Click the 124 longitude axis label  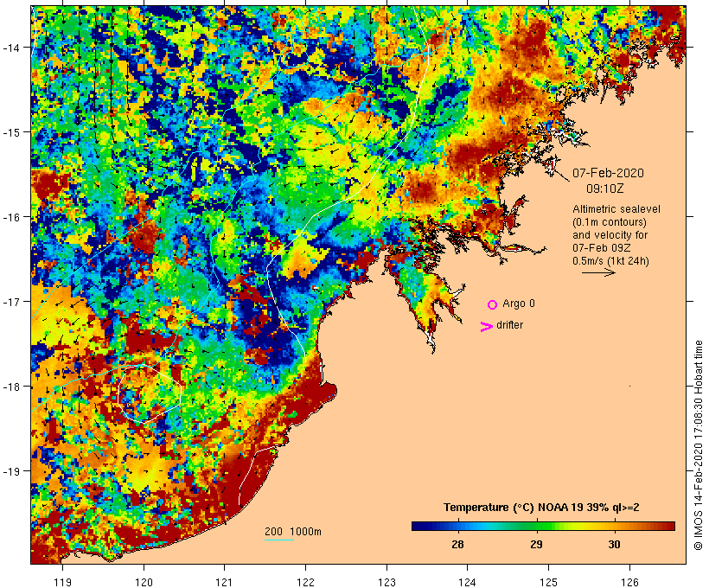point(468,582)
